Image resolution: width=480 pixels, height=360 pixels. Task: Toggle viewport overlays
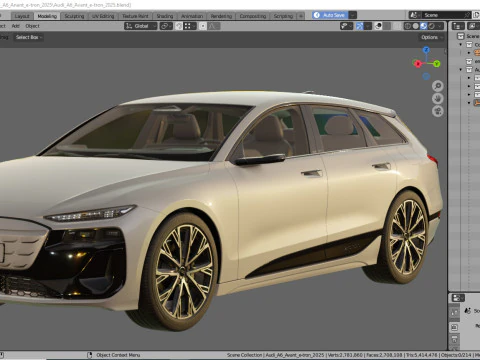tap(378, 26)
